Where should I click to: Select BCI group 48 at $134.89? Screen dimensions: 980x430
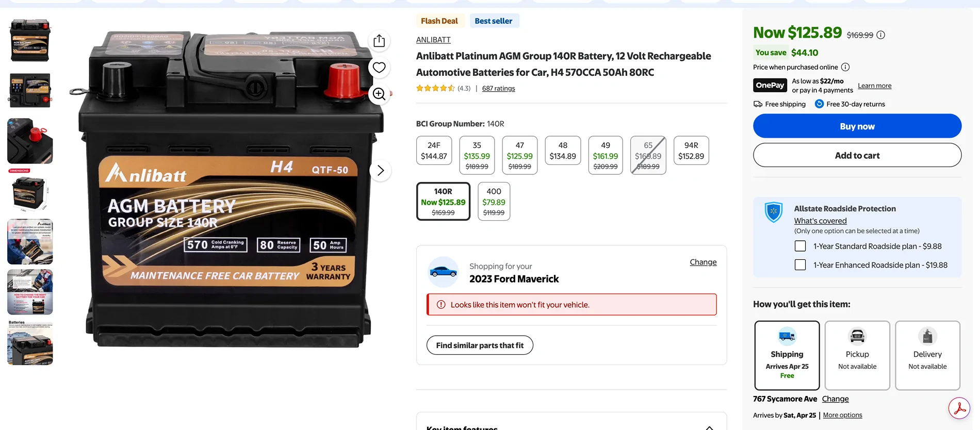coord(563,151)
